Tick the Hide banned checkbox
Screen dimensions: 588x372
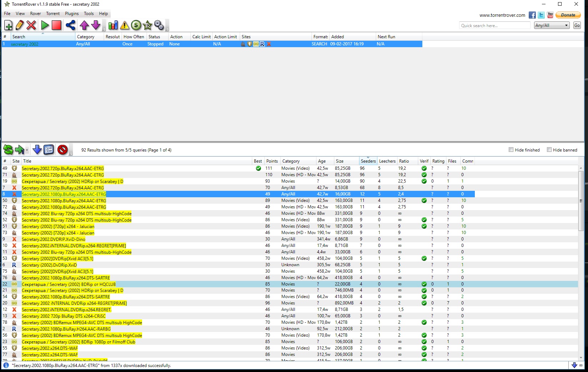point(549,150)
